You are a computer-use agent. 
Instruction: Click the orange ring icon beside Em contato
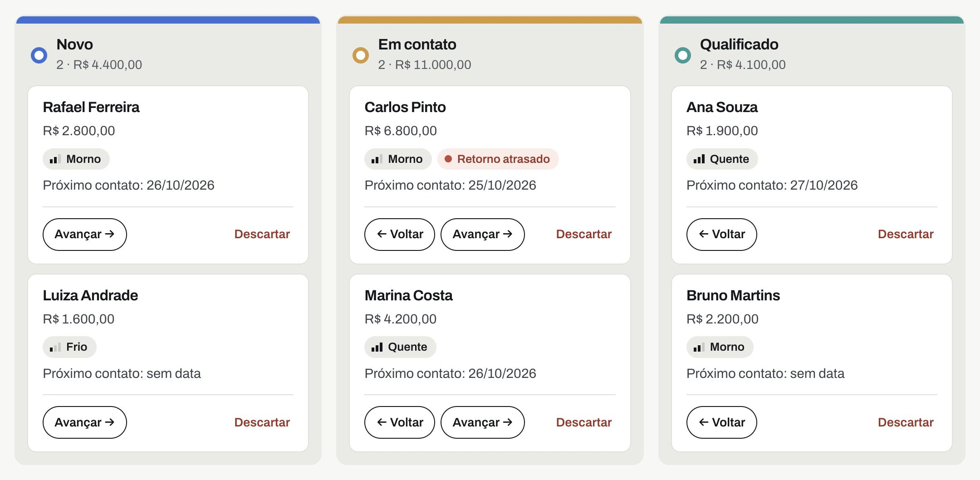(361, 55)
